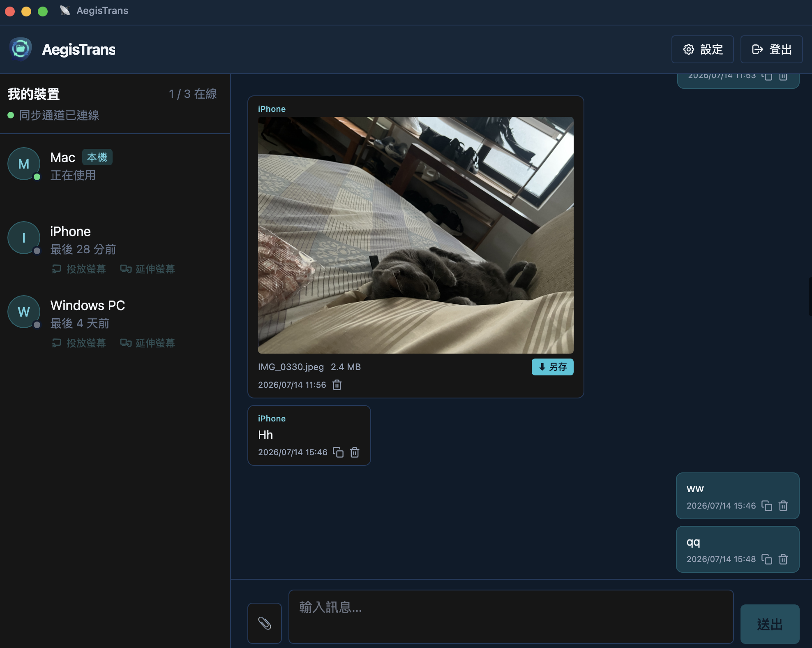
Task: Click the 登出 logout button
Action: click(772, 49)
